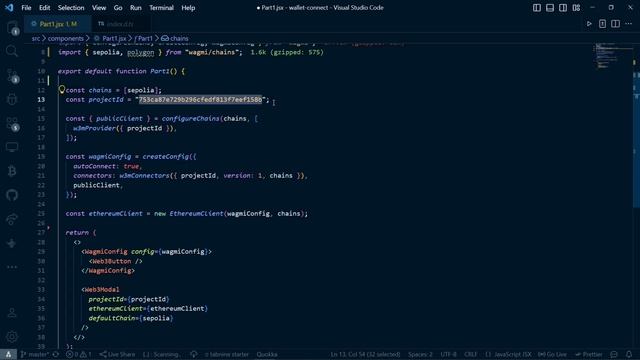Open the GitHub view in activity bar
Viewport: 640px width, 360px height.
click(x=12, y=195)
